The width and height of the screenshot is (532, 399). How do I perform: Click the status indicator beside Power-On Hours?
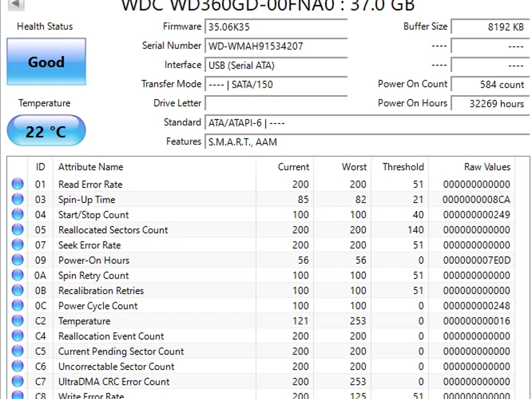(x=17, y=260)
